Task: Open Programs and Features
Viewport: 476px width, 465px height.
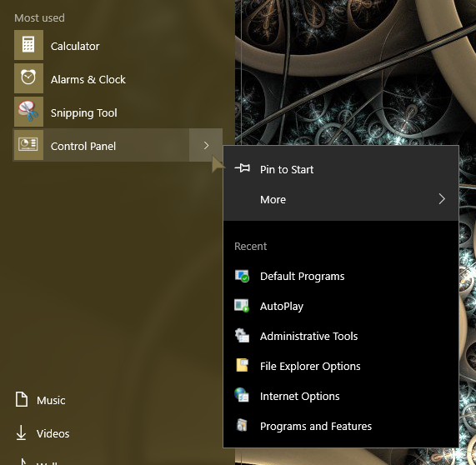Action: [x=341, y=426]
